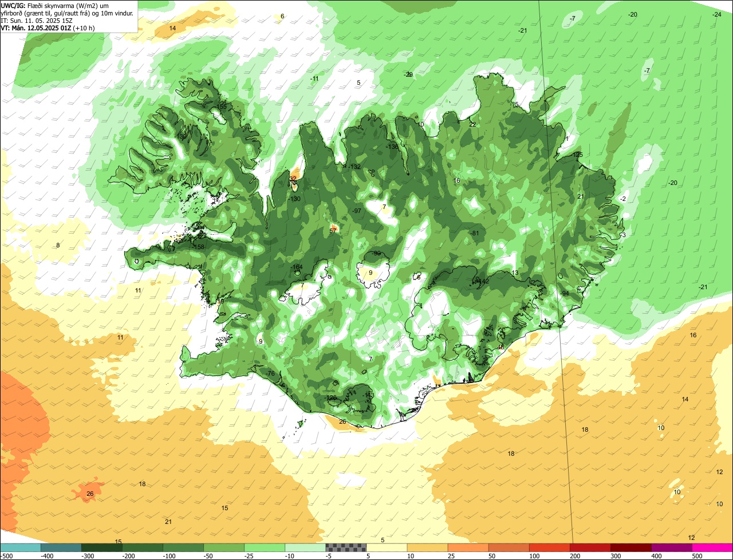Select the '-136' map value
The width and height of the screenshot is (733, 560).
392,147
